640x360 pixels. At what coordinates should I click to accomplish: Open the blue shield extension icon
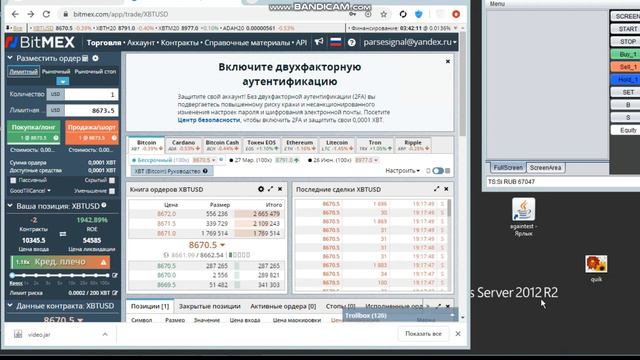(x=419, y=14)
